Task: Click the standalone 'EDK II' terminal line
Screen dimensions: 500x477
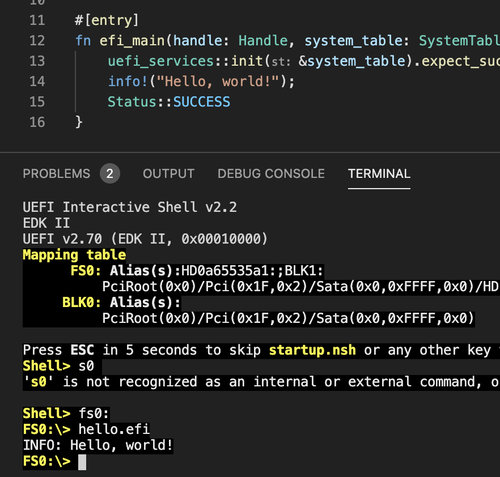Action: (46, 223)
